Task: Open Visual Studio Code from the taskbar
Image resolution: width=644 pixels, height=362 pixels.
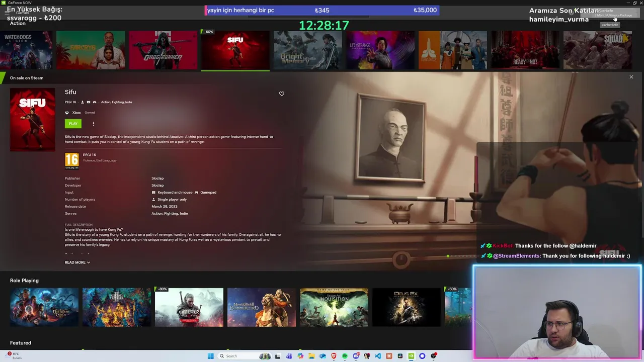Action: [378, 356]
